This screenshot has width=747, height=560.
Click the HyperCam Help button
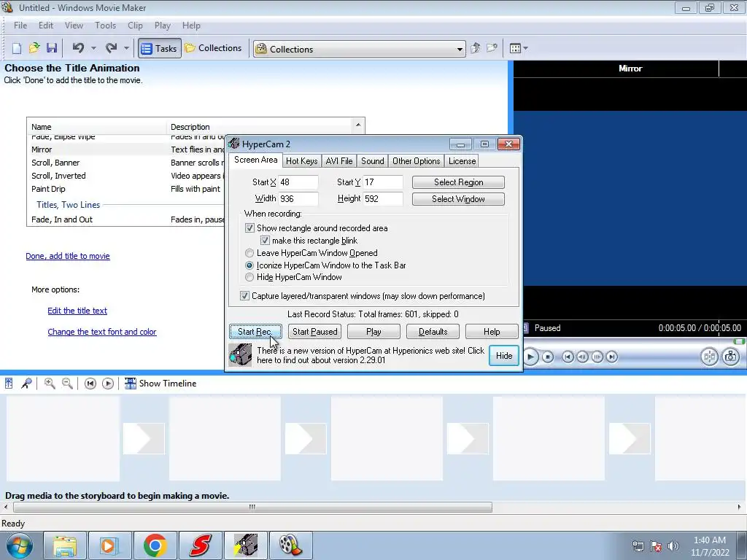[x=492, y=332]
